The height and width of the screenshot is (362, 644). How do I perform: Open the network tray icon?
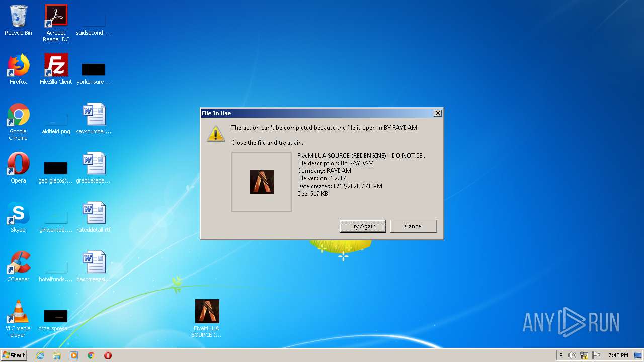pyautogui.click(x=584, y=355)
